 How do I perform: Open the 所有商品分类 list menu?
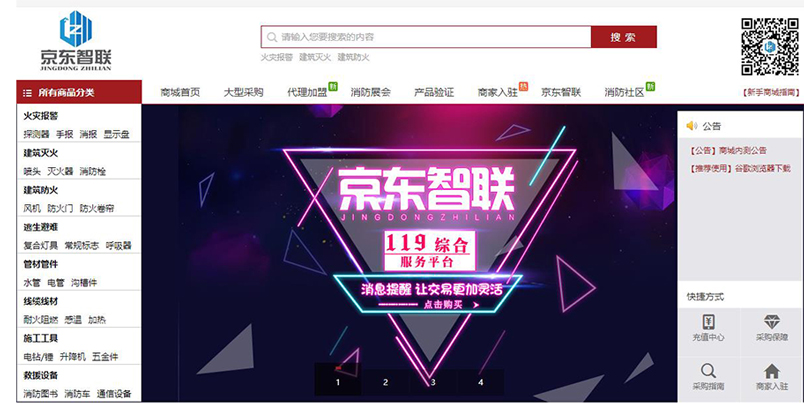pos(79,92)
